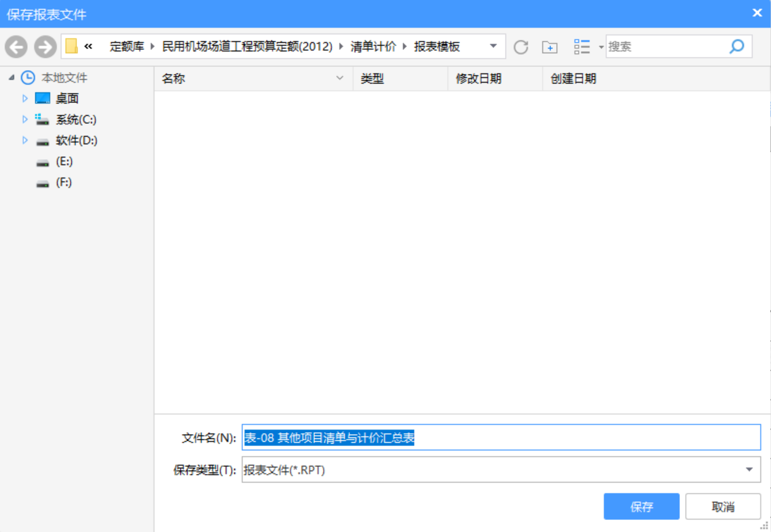Click the 保存 button
The image size is (771, 532).
pyautogui.click(x=641, y=506)
